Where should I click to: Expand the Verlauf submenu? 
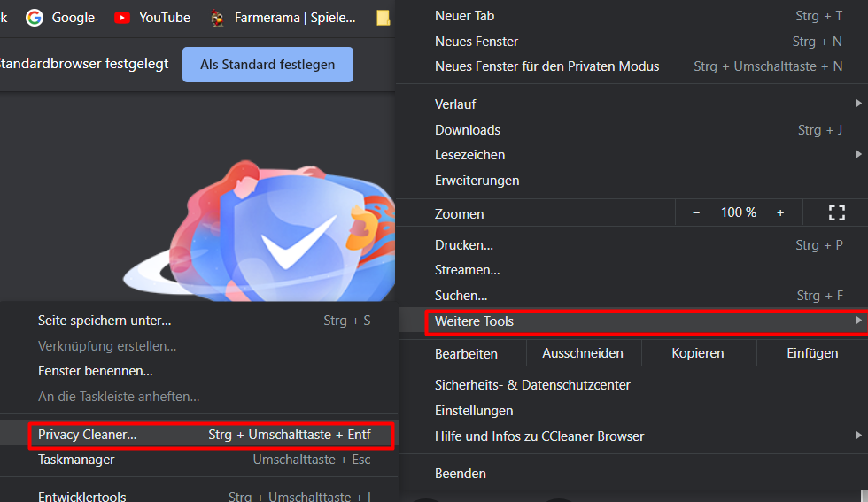coord(633,104)
